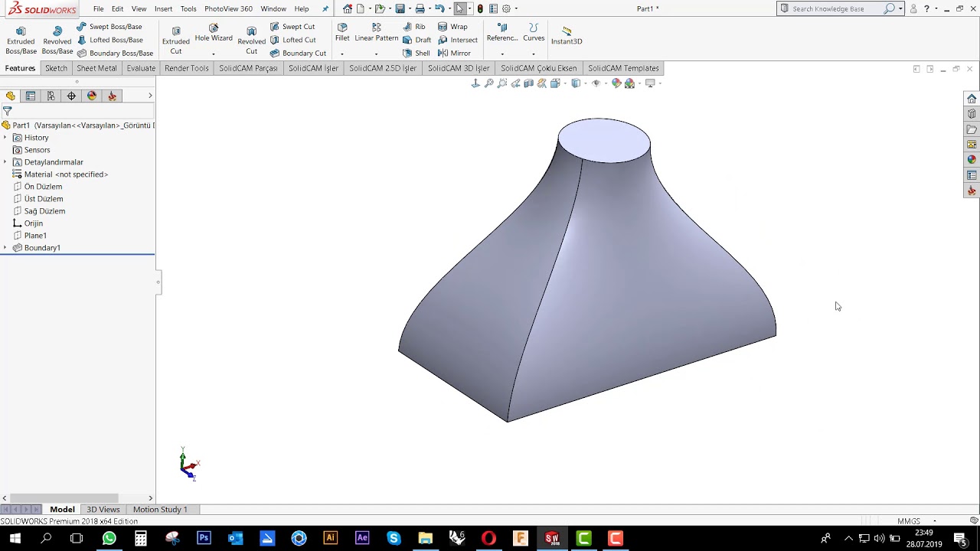This screenshot has height=551, width=980.
Task: Switch to the Motion Study 1 tab
Action: (160, 510)
